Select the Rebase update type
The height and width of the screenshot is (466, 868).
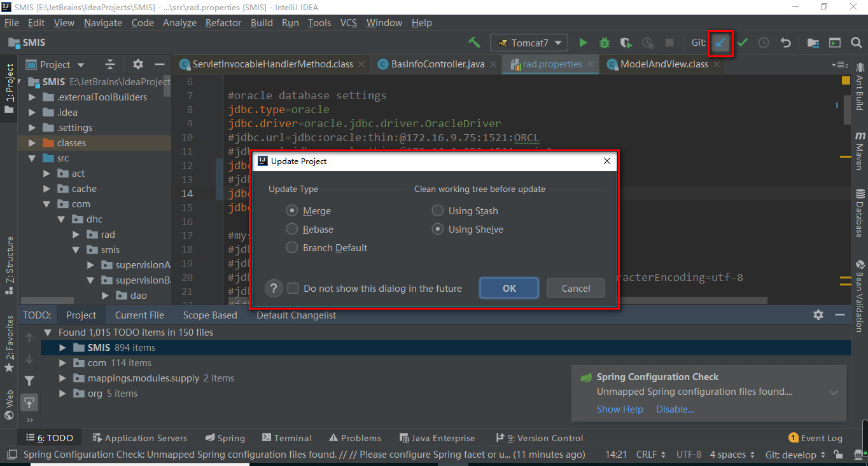pos(292,229)
